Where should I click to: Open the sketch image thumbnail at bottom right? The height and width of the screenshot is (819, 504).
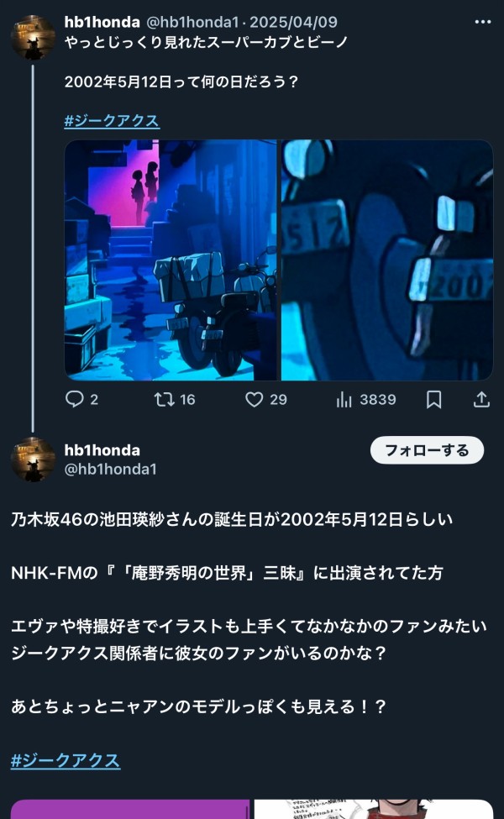click(x=374, y=809)
